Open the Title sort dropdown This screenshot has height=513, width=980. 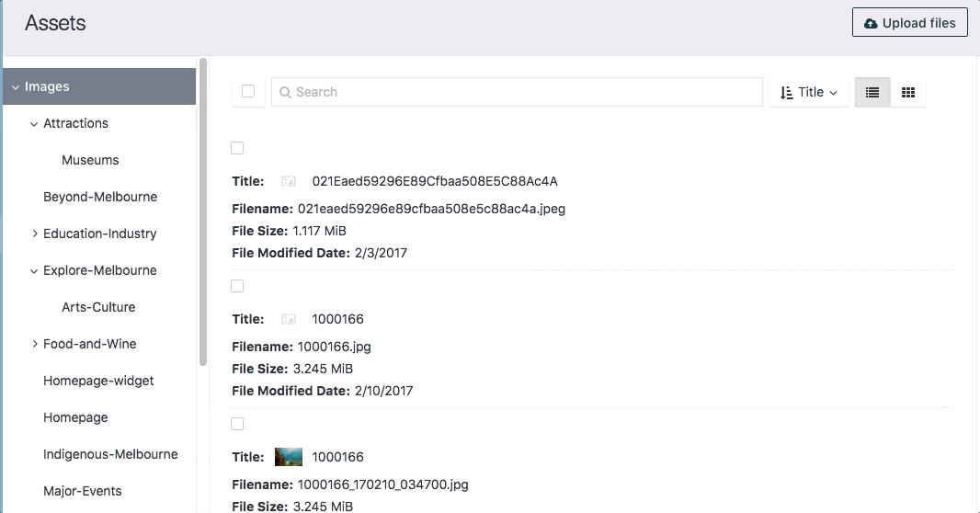point(809,92)
